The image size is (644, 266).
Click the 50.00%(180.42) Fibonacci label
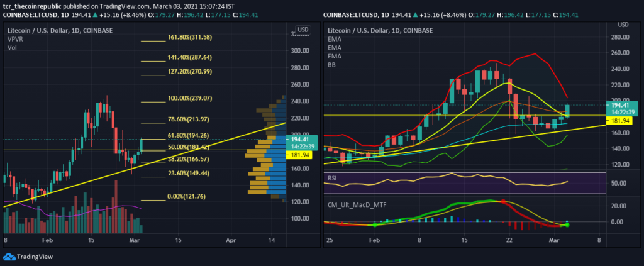[x=189, y=147]
